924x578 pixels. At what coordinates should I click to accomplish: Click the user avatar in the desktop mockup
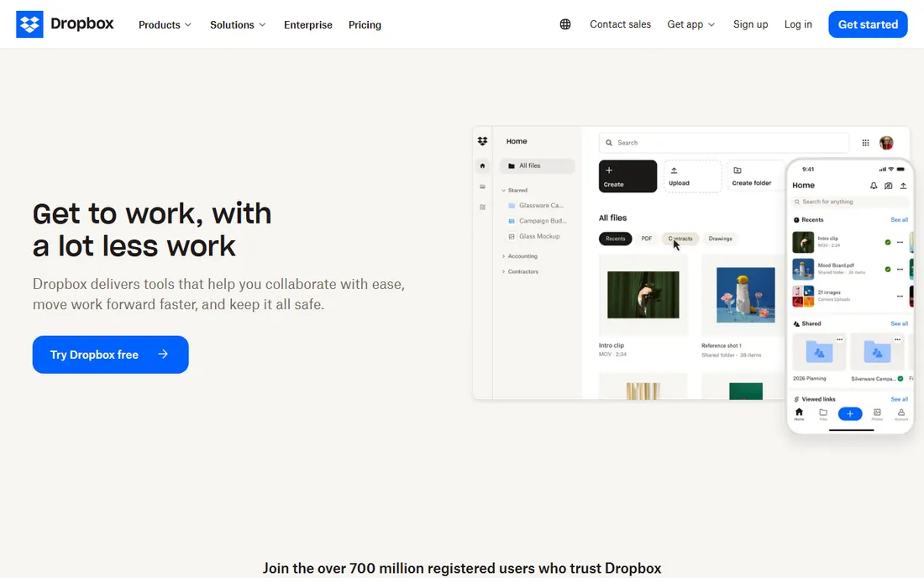pyautogui.click(x=886, y=143)
